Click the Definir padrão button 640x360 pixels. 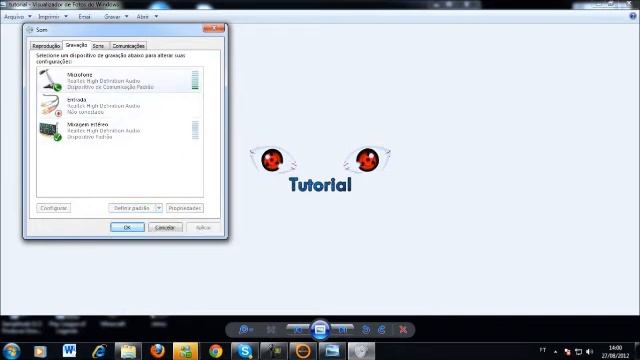click(131, 208)
